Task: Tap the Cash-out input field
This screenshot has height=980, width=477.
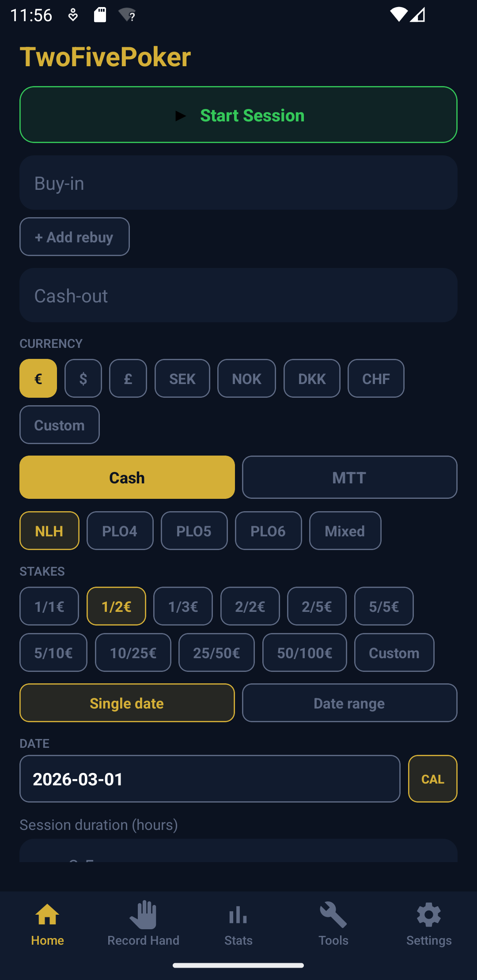Action: click(x=238, y=296)
